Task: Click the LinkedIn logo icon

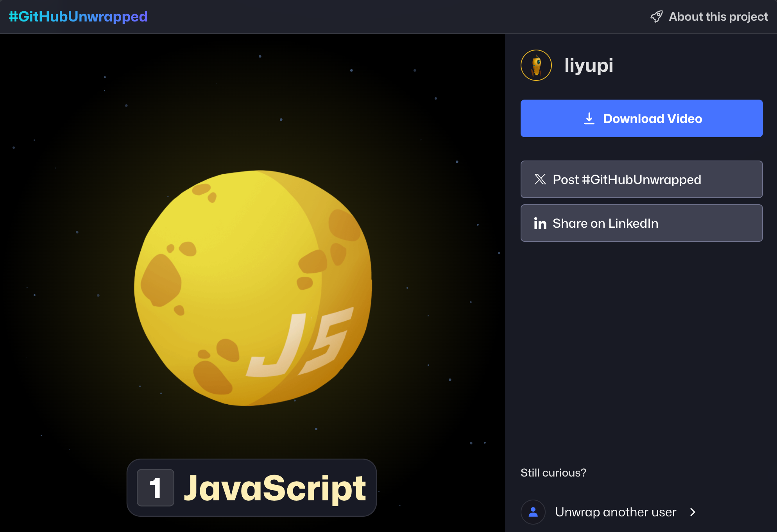Action: click(x=540, y=223)
